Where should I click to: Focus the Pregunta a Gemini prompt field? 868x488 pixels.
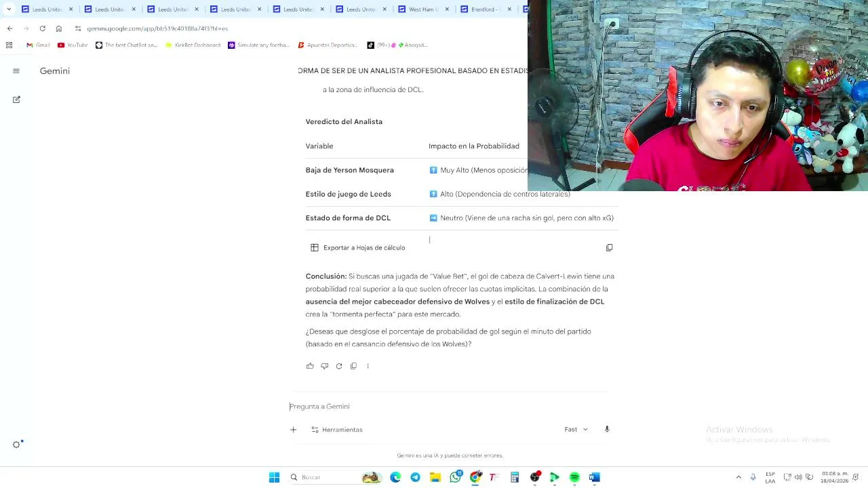(x=448, y=407)
